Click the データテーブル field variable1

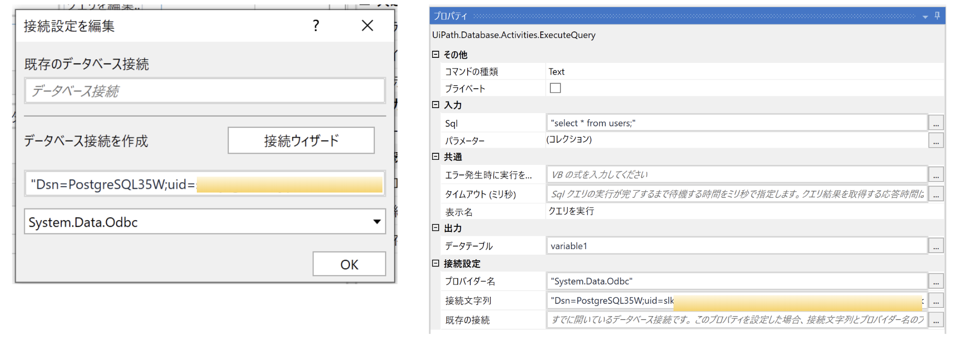(x=737, y=246)
